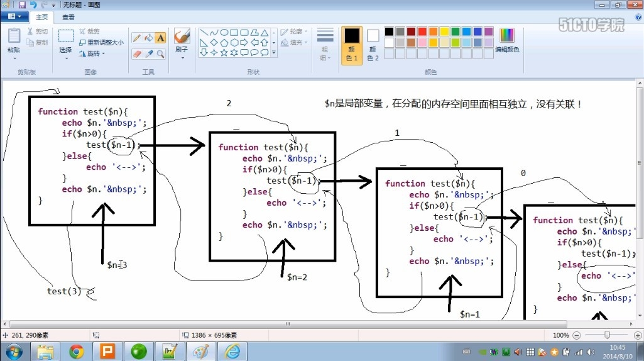Switch to the 查看 View tab
This screenshot has width=644, height=361.
pos(68,17)
